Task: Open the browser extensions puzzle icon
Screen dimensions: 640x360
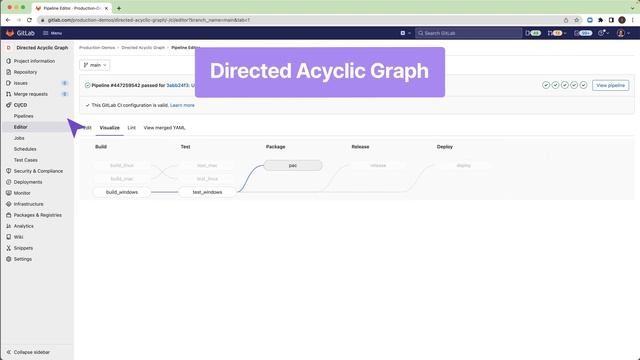Action: pyautogui.click(x=600, y=20)
